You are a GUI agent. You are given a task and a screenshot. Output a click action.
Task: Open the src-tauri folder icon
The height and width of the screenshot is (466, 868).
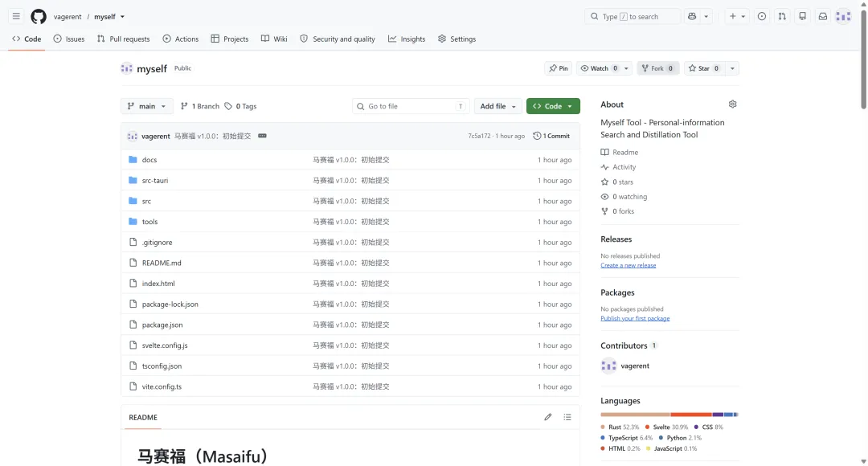coord(133,180)
